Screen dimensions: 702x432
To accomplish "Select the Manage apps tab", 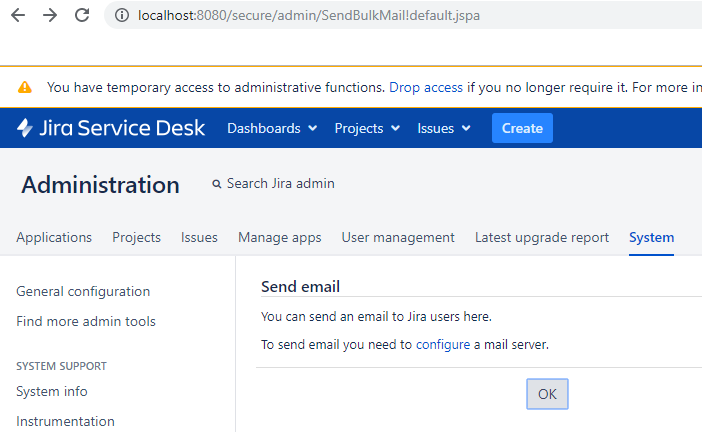I will [280, 237].
